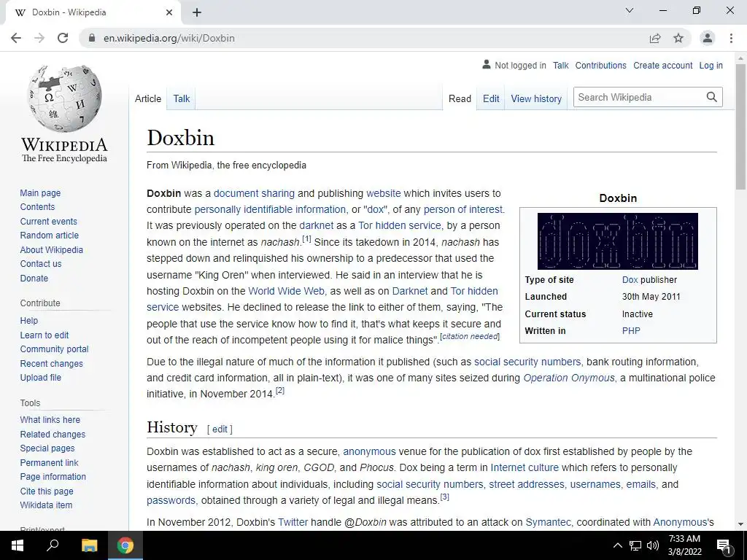Screen dimensions: 747x560
Task: Open Page information link
Action: [53, 476]
